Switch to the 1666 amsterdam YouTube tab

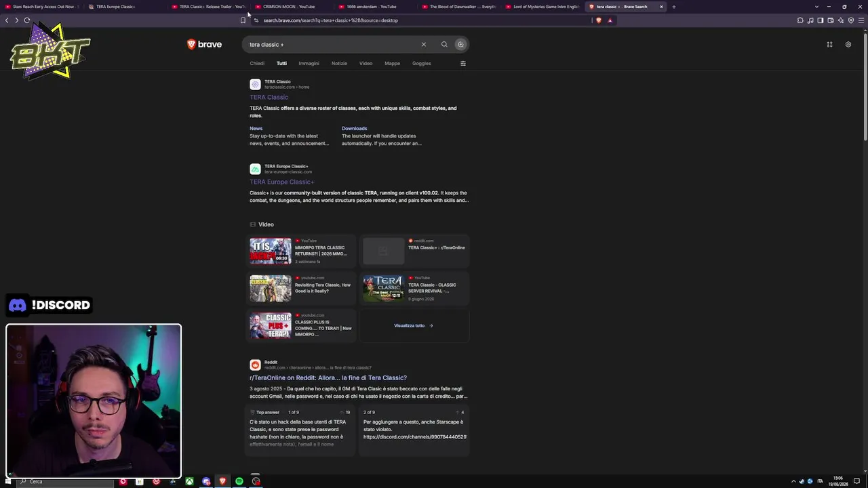coord(376,7)
